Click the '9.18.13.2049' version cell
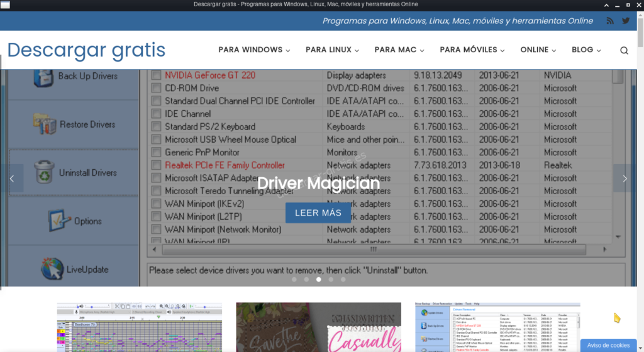644x352 pixels. click(438, 75)
